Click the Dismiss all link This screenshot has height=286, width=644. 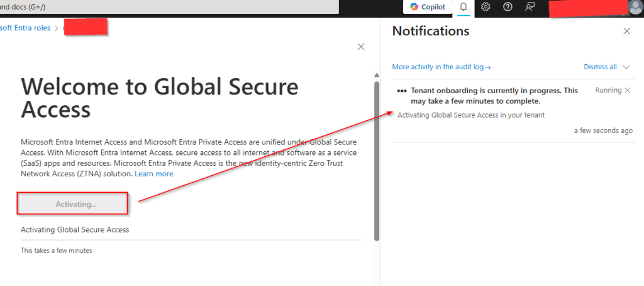[600, 67]
